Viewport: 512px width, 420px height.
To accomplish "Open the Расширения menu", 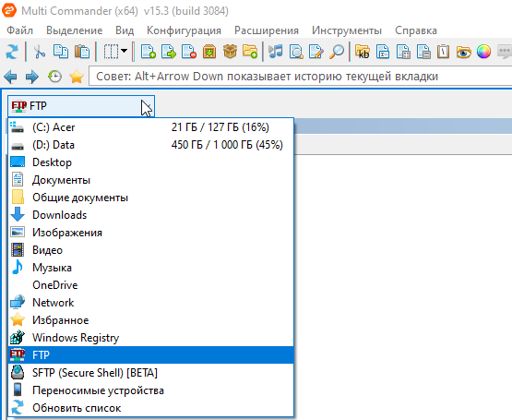I will (267, 30).
